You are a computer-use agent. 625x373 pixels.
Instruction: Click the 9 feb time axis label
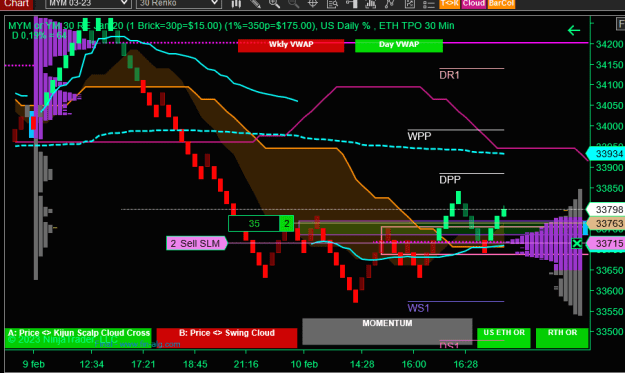[x=33, y=364]
